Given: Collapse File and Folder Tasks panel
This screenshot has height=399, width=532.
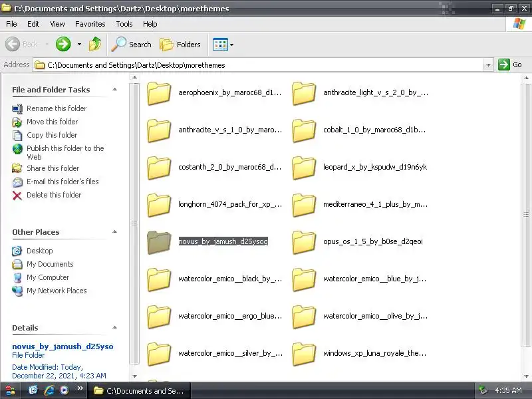Looking at the screenshot, I should [x=114, y=90].
